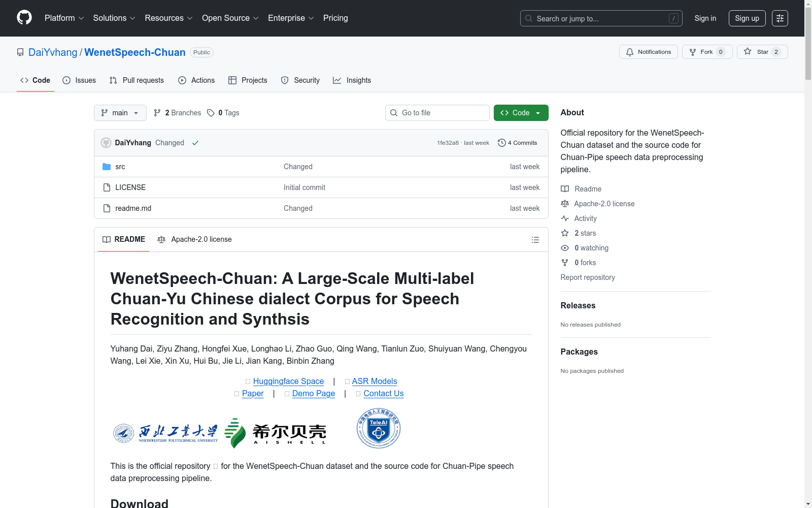Click the history clock icon beside 4 Commits
This screenshot has height=508, width=812.
point(502,143)
